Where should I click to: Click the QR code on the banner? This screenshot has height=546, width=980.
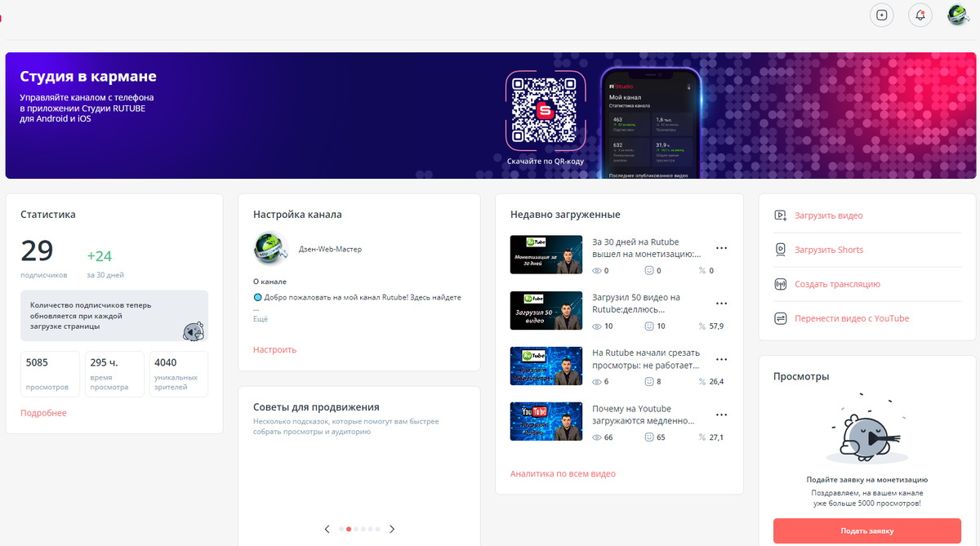545,110
